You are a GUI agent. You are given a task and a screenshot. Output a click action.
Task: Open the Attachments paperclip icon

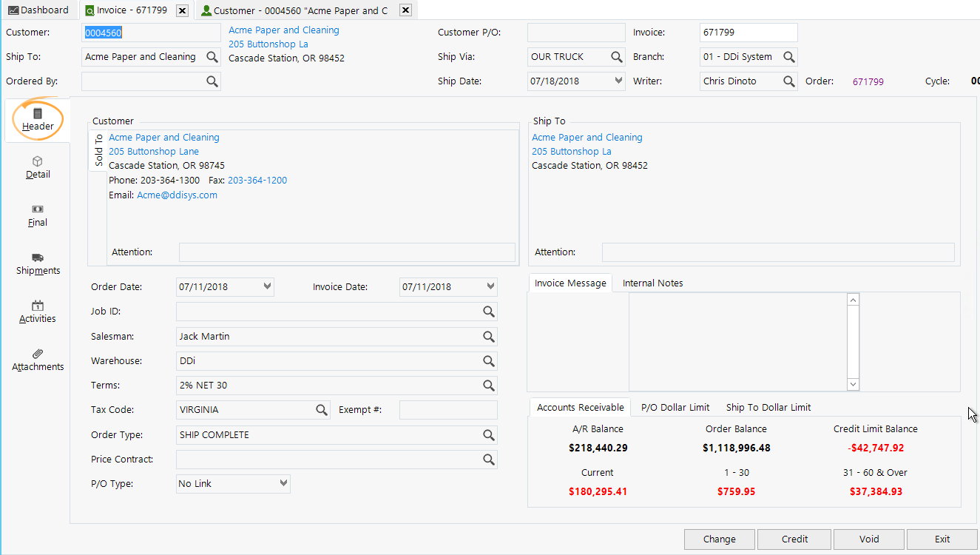click(x=37, y=360)
